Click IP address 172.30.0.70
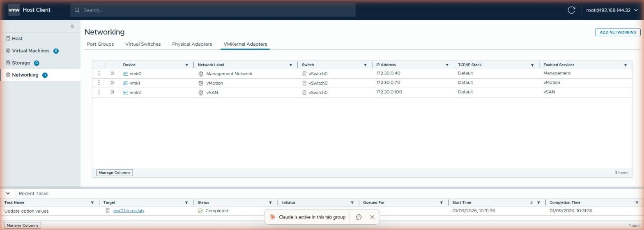 [388, 83]
